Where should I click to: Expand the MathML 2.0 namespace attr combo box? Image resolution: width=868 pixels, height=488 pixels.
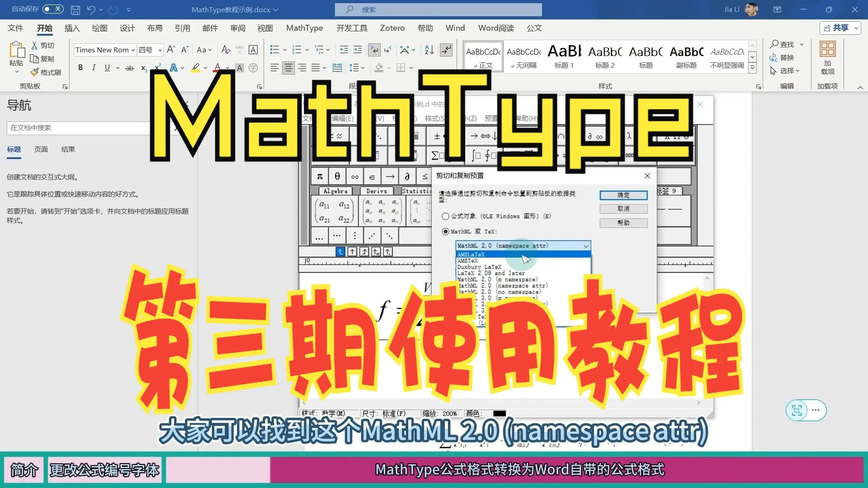click(x=523, y=246)
